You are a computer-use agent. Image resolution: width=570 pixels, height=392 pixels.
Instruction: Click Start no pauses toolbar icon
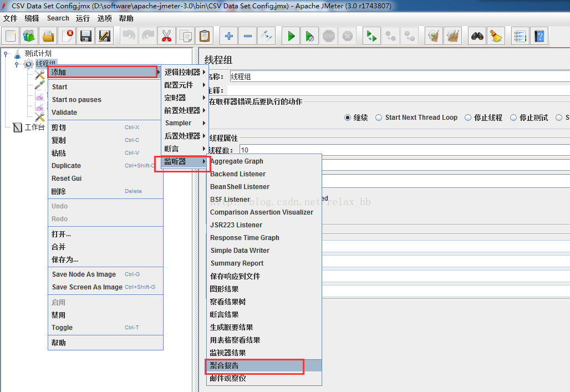tap(310, 36)
